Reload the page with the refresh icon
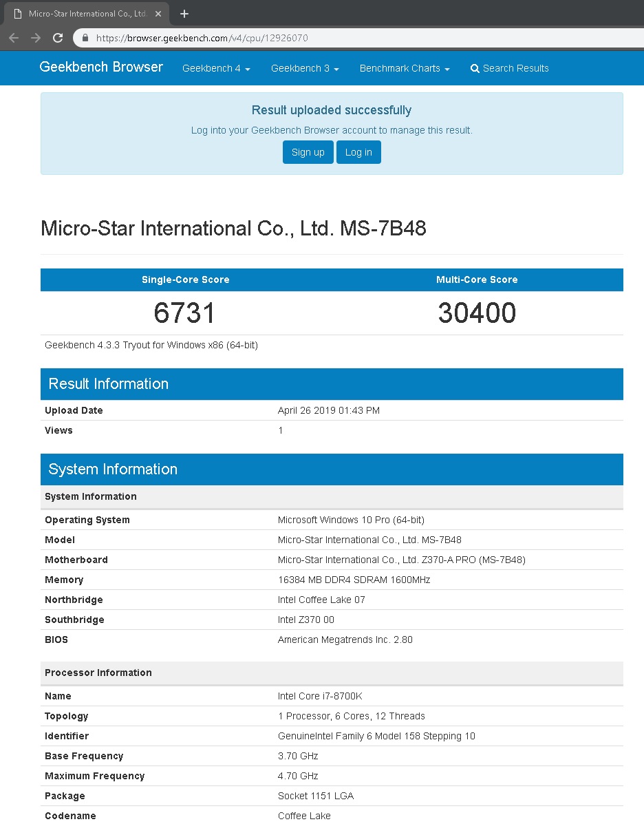Viewport: 644px width, 824px height. click(58, 38)
